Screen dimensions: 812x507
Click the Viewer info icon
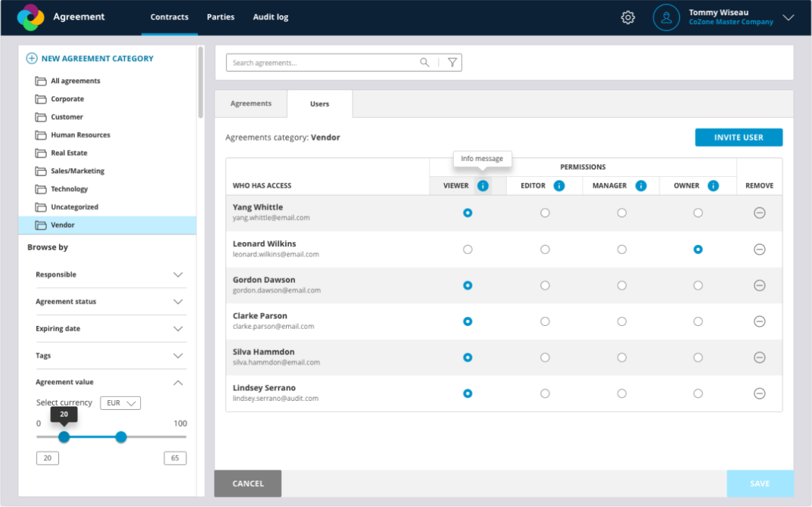click(482, 186)
